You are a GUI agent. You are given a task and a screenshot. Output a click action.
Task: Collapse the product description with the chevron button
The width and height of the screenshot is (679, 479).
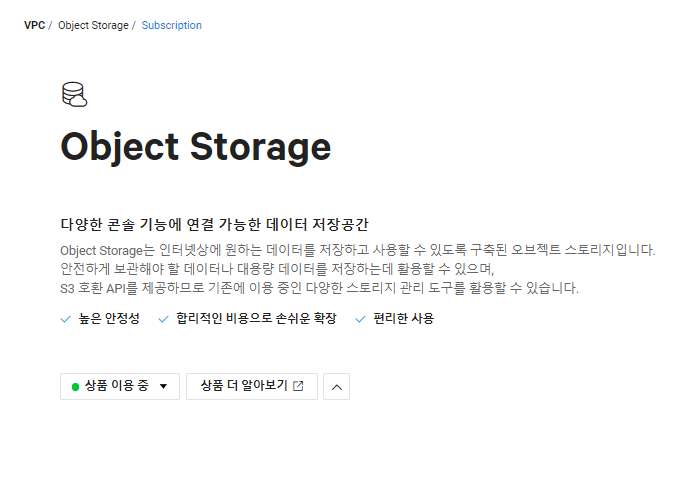(337, 386)
